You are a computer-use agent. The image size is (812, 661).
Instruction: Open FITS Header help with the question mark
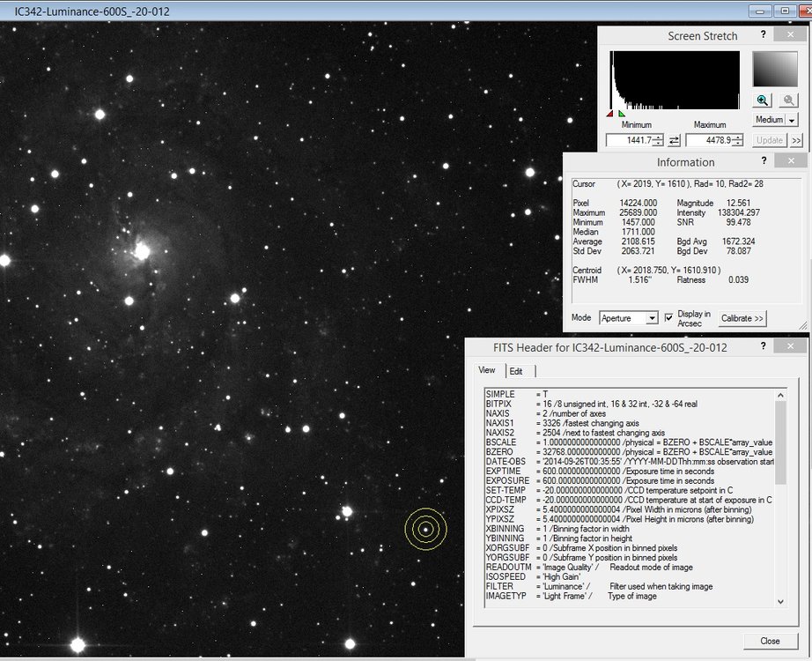point(763,345)
